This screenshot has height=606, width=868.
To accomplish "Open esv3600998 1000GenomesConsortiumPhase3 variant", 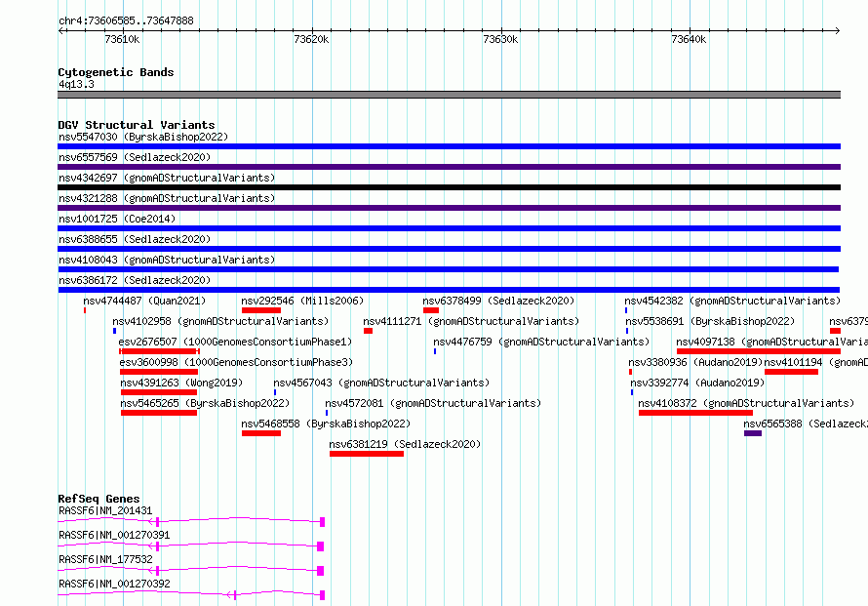I will coord(236,362).
